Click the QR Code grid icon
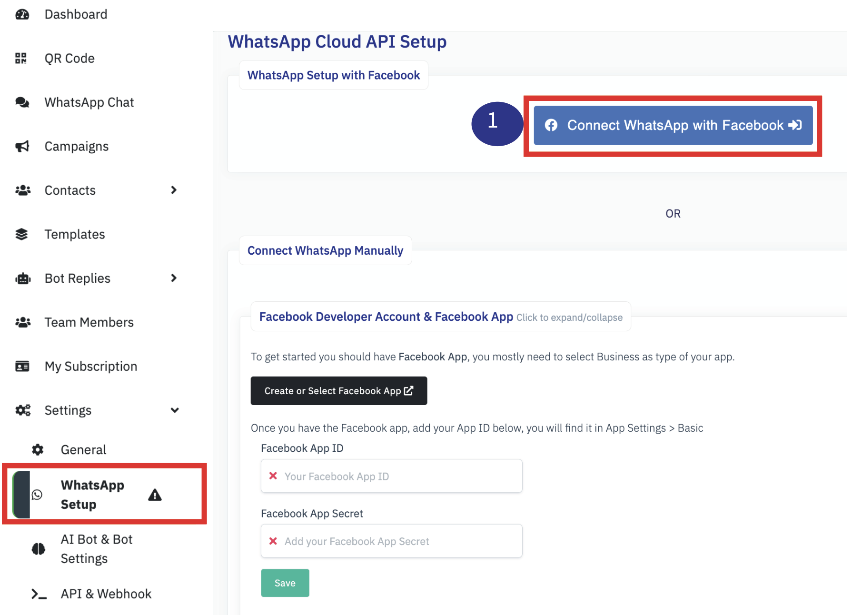Viewport: 852px width, 616px height. click(21, 58)
